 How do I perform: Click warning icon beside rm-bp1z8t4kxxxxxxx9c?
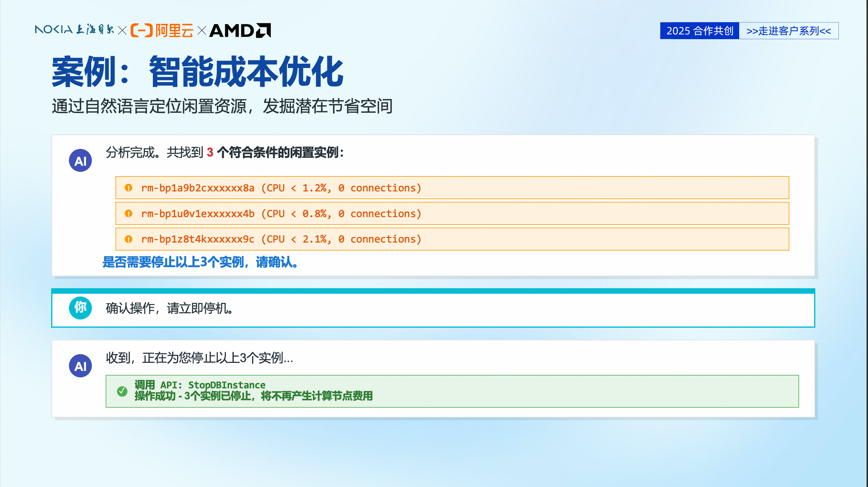128,239
